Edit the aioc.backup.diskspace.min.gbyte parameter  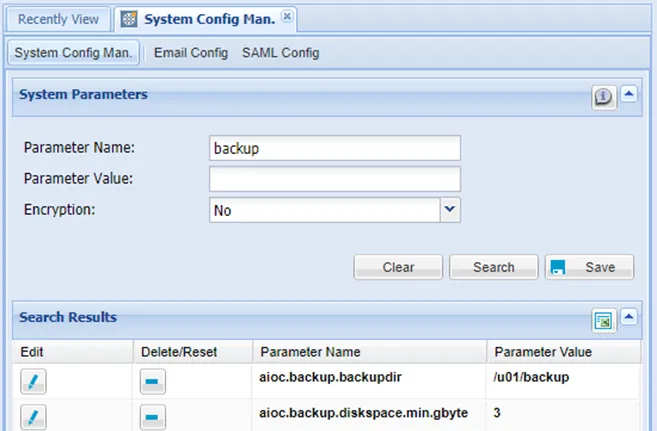[34, 417]
